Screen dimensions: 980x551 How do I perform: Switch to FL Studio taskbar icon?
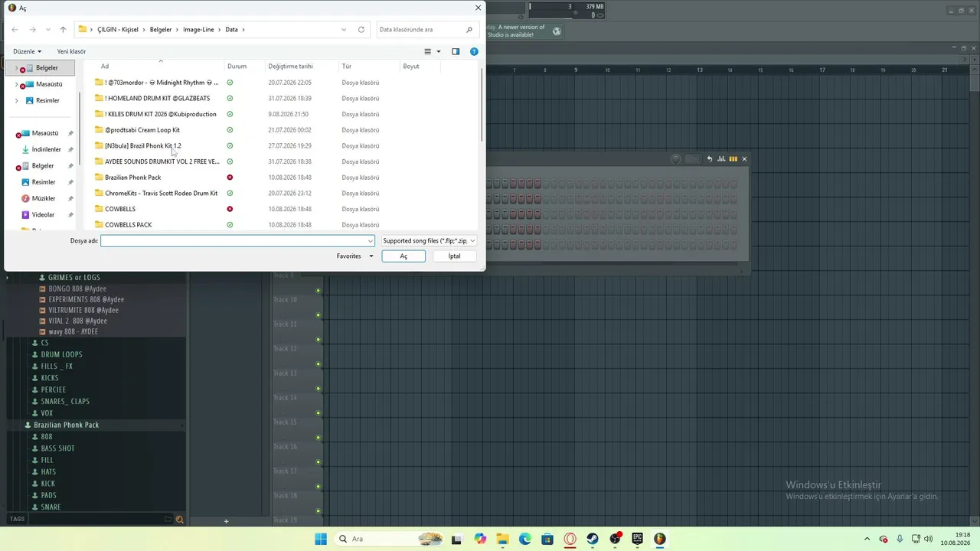click(x=660, y=539)
